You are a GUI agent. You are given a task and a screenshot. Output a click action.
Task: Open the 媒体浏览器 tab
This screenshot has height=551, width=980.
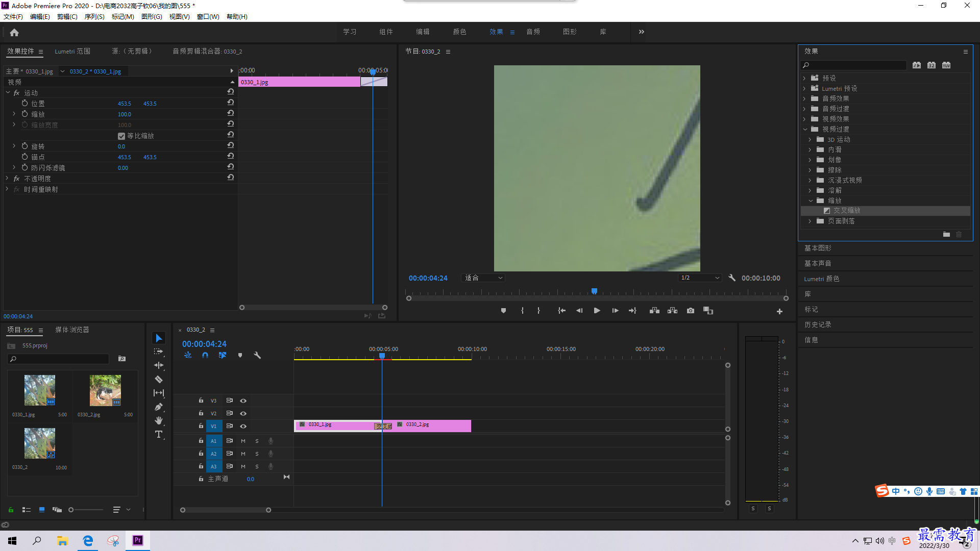pyautogui.click(x=72, y=330)
